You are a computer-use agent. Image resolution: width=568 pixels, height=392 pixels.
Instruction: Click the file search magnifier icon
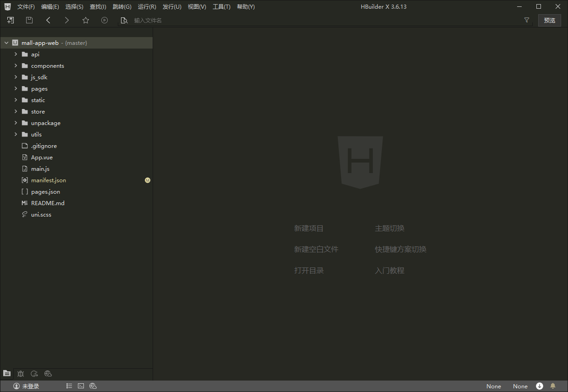coord(124,20)
